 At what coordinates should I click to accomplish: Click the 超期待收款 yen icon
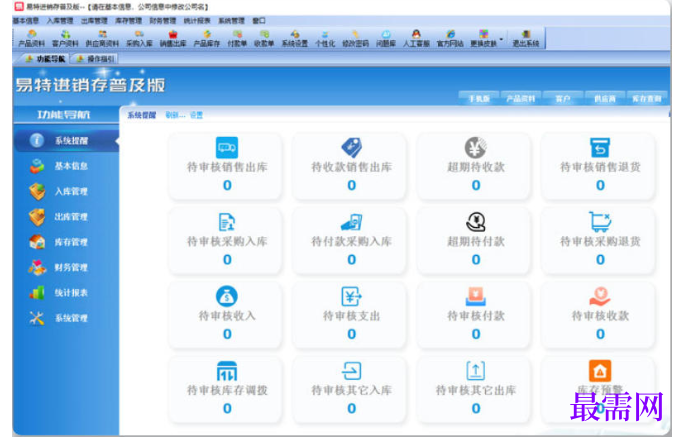(476, 147)
